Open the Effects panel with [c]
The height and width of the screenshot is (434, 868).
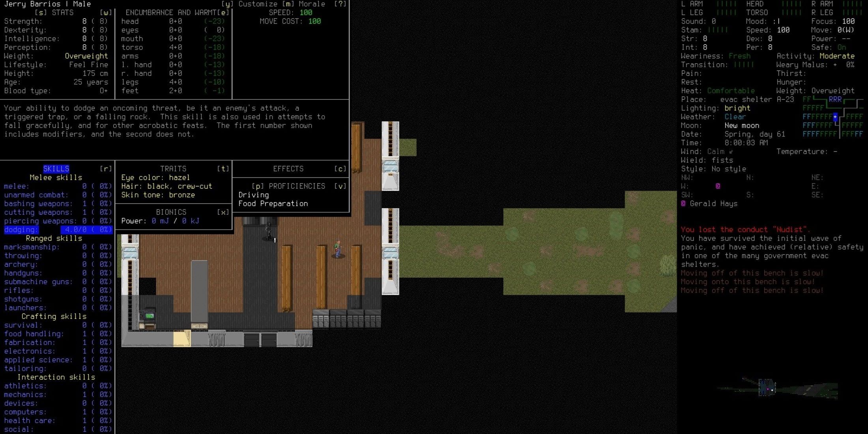click(x=288, y=169)
